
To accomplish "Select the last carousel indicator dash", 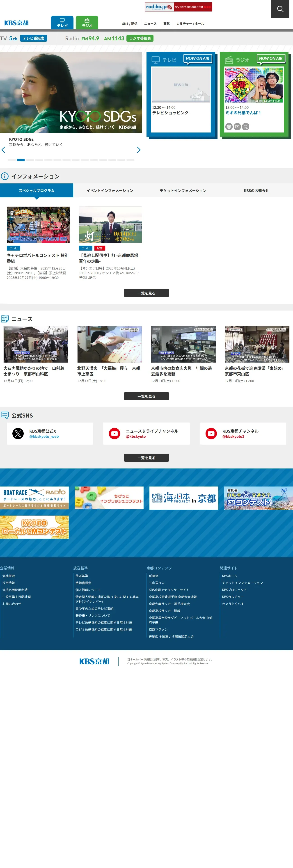I will tap(130, 160).
